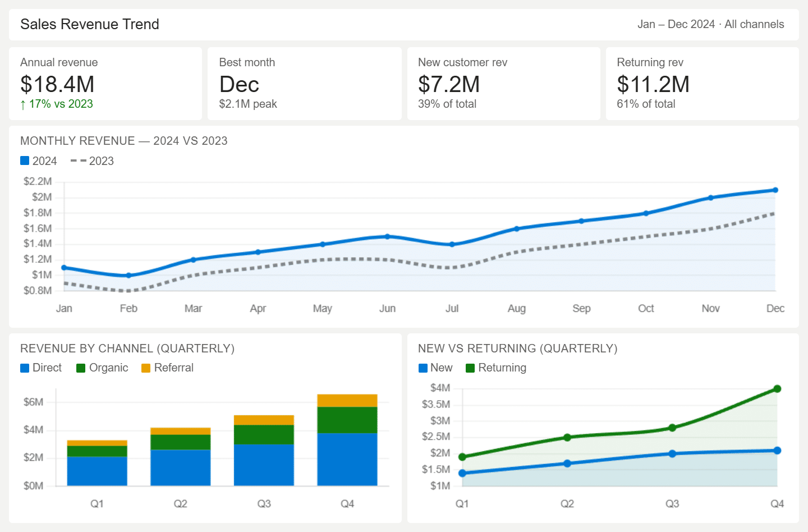
Task: Select the New Q1 data point
Action: (462, 473)
